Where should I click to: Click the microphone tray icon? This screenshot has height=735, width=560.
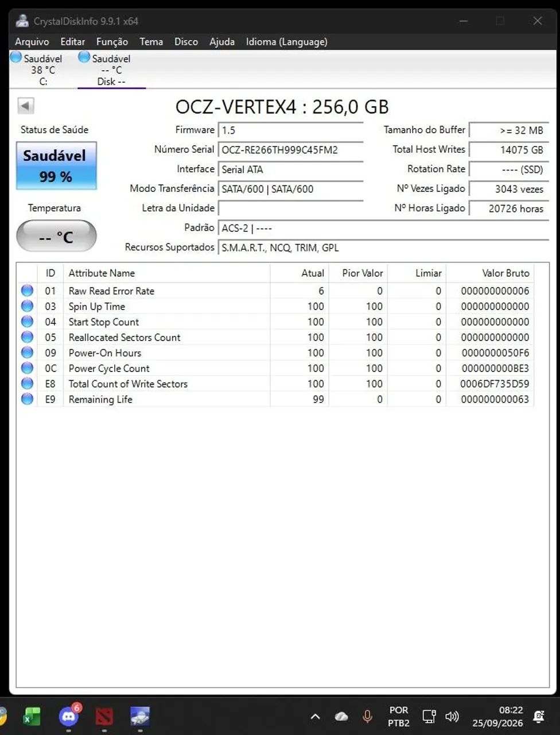[367, 716]
